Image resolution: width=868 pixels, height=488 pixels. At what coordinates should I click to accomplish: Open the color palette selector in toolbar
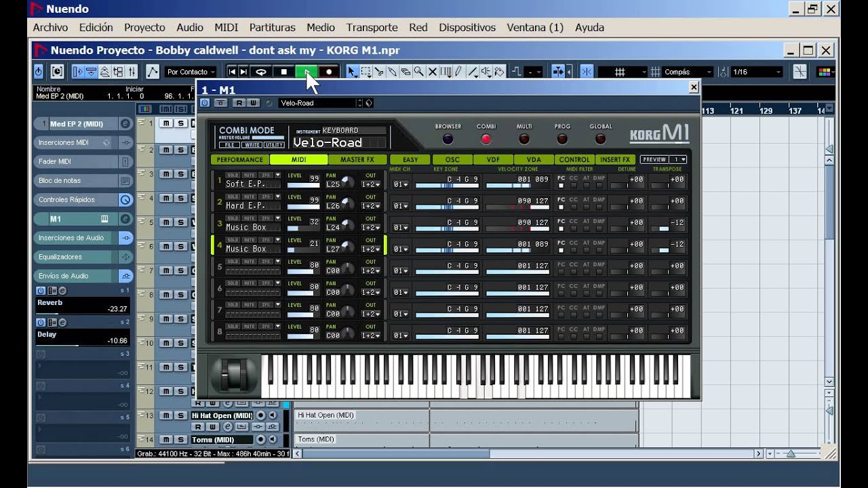[x=825, y=71]
